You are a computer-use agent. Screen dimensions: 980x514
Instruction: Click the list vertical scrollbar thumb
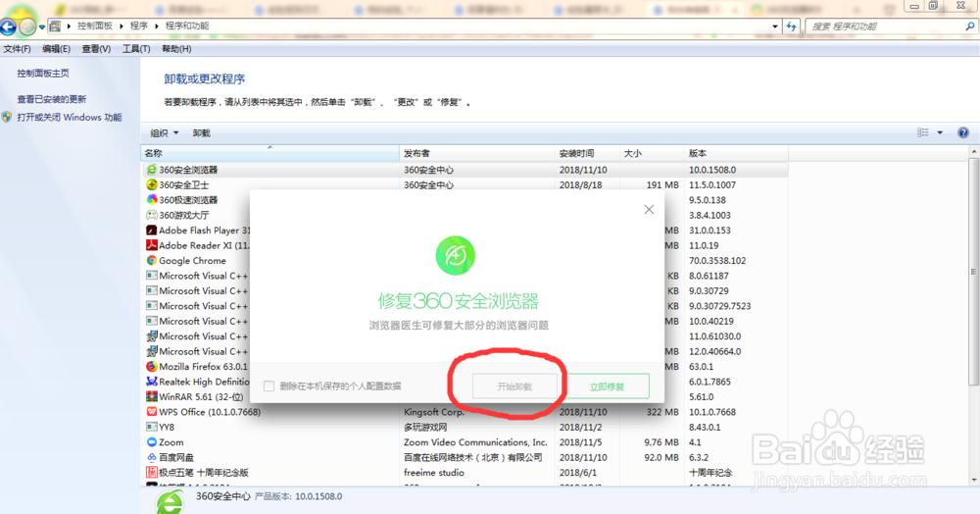point(973,272)
